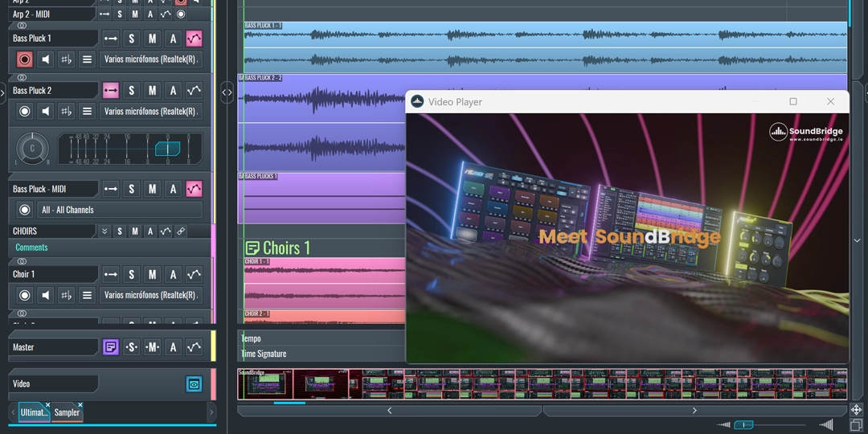Open the hamburger menu on Bass Pluck 2
Screen dimensions: 868x434
click(87, 111)
